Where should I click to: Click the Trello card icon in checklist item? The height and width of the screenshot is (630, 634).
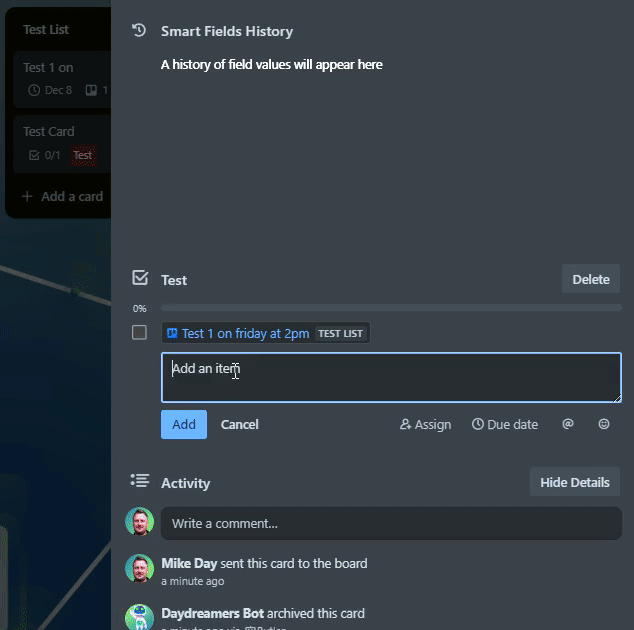172,333
